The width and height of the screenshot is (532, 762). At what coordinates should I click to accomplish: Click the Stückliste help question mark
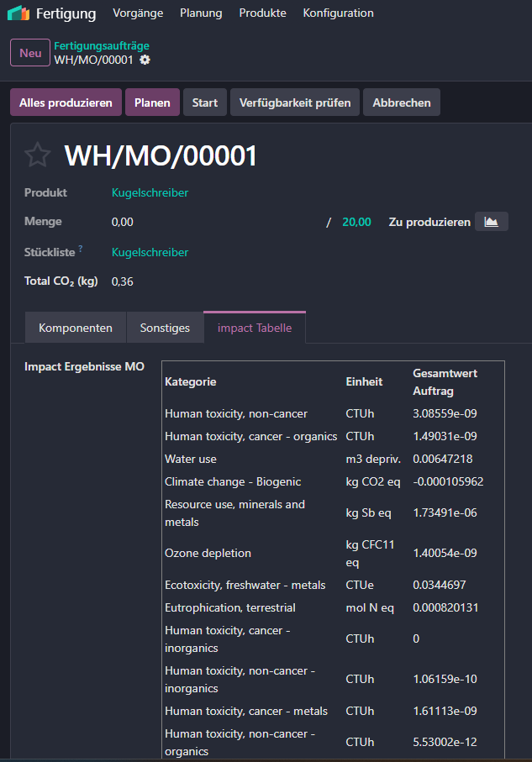point(81,249)
